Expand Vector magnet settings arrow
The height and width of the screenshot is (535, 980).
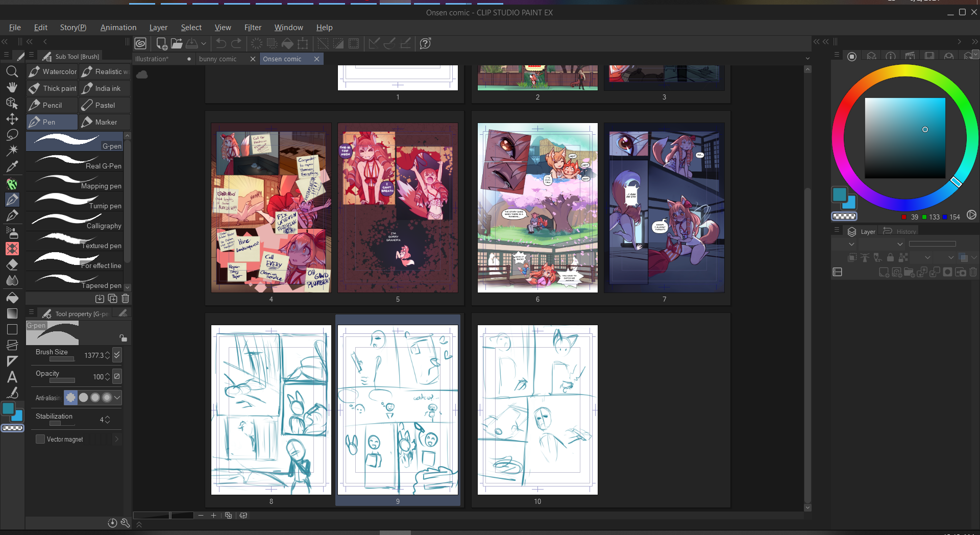(x=117, y=439)
